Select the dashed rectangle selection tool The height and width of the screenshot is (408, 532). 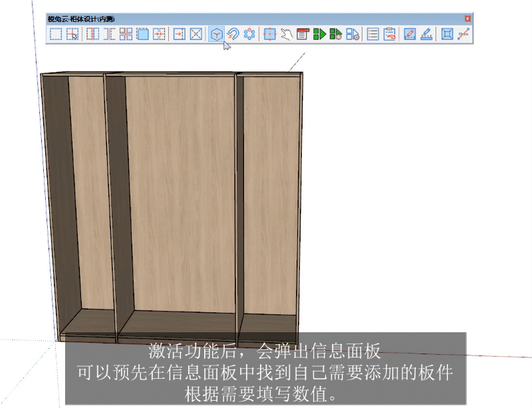56,34
